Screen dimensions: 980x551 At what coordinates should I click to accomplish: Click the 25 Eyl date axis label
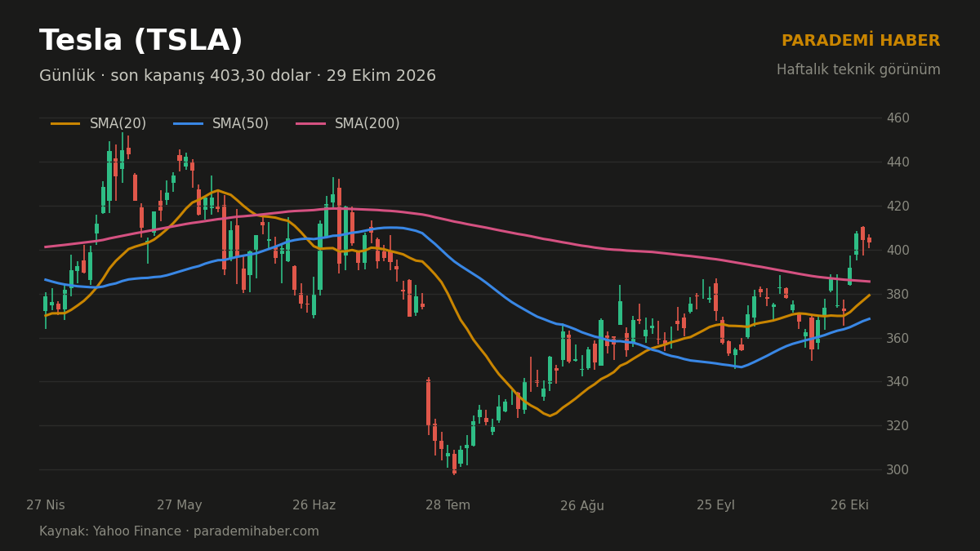tap(715, 505)
